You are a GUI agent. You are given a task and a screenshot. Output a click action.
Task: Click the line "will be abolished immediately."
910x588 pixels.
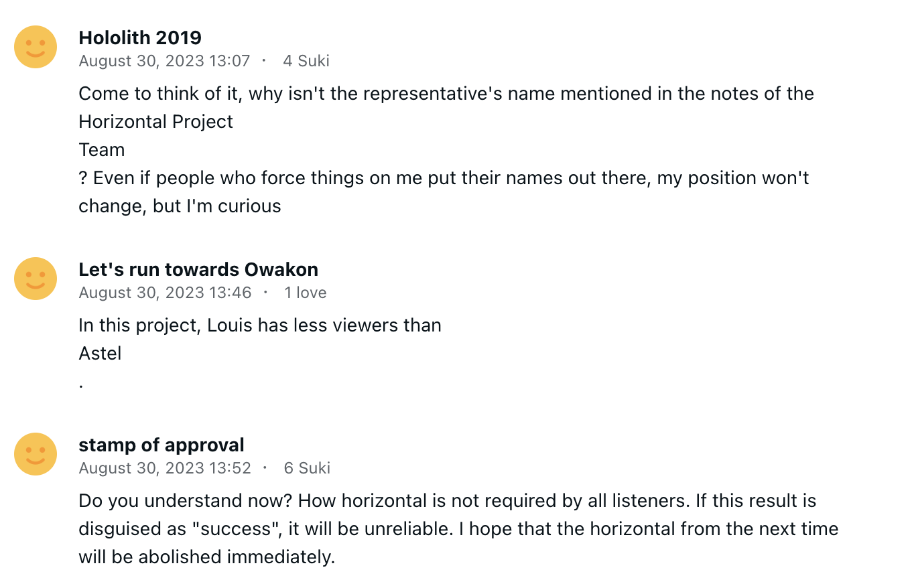[206, 557]
